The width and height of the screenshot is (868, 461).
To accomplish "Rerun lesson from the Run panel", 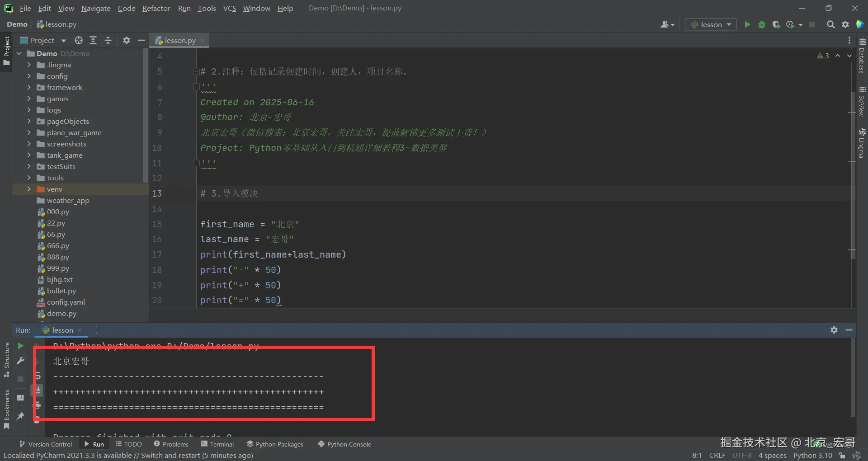I will [20, 346].
